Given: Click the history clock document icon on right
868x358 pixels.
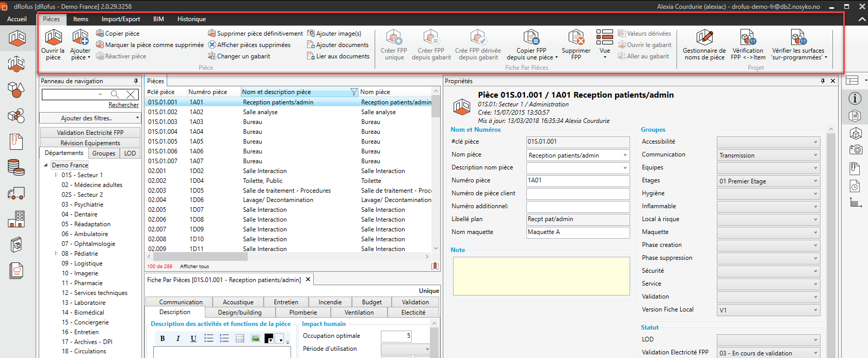Looking at the screenshot, I should tap(855, 185).
